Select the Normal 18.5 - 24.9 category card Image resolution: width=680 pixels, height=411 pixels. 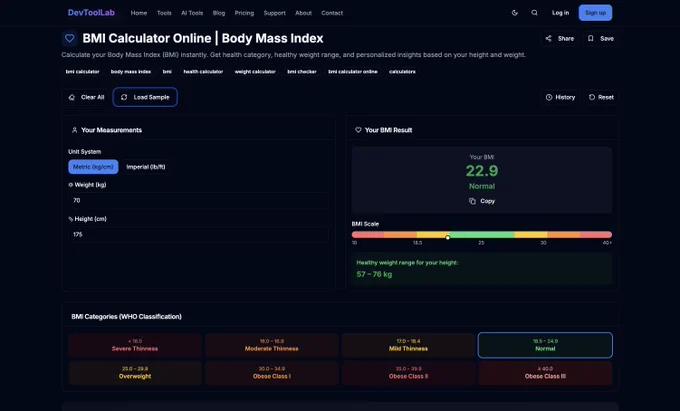pyautogui.click(x=545, y=345)
